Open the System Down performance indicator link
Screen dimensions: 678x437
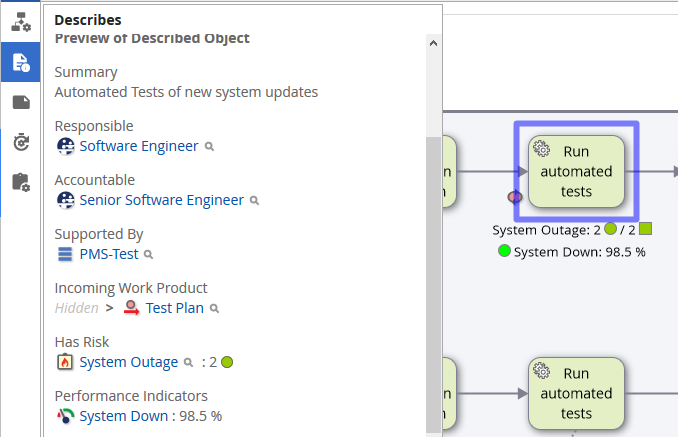click(x=125, y=416)
